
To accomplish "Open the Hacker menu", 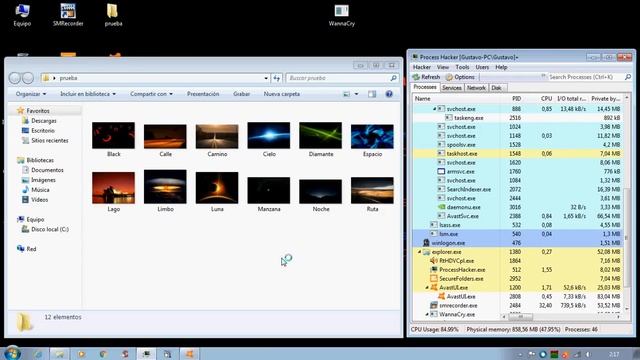I will point(422,67).
